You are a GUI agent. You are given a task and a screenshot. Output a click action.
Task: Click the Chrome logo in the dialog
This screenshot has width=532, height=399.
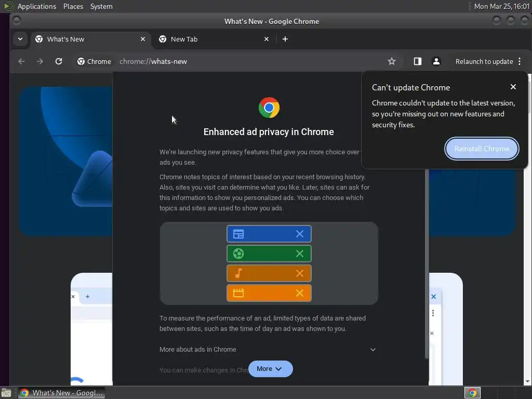pos(269,108)
